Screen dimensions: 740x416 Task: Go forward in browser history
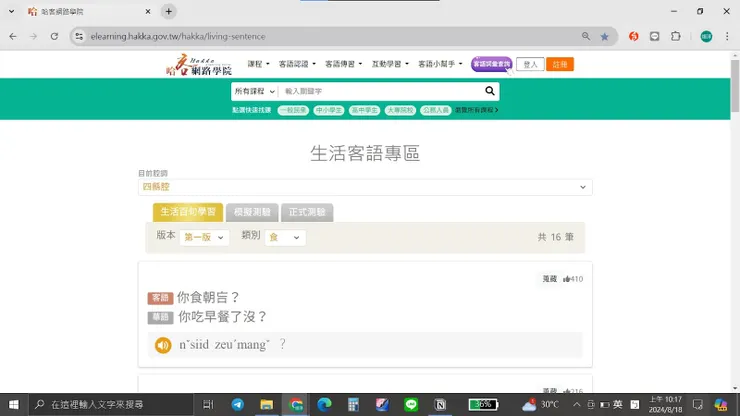point(34,36)
